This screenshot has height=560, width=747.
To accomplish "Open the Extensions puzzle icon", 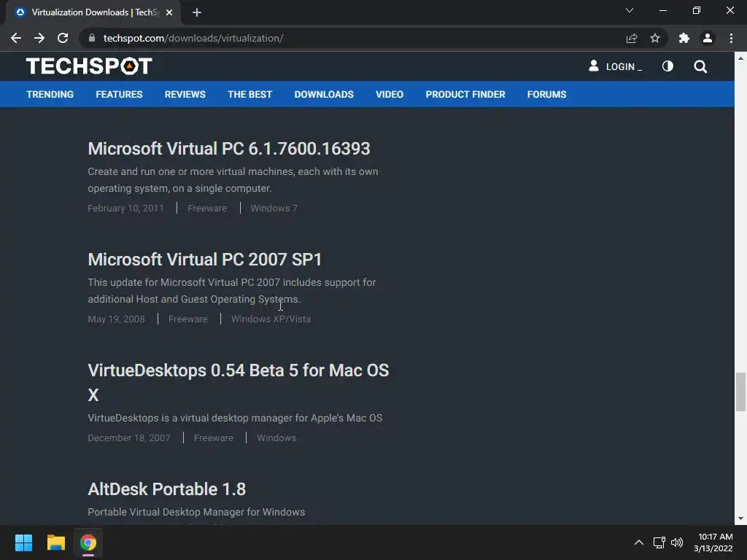I will [684, 38].
